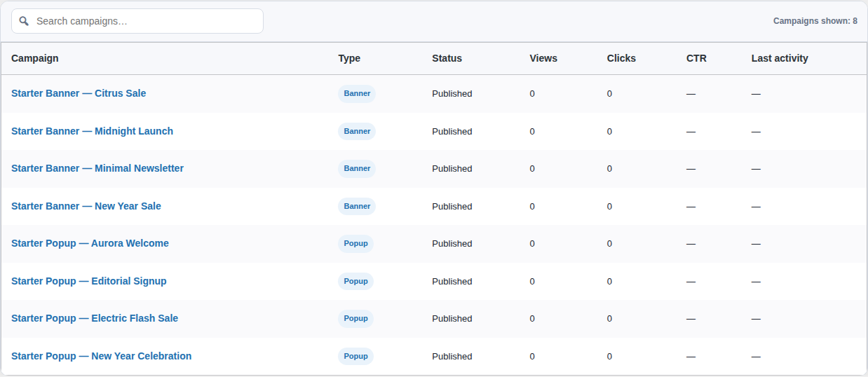Click the Banner badge in Minimal Newsletter row
The height and width of the screenshot is (377, 868).
pyautogui.click(x=357, y=169)
